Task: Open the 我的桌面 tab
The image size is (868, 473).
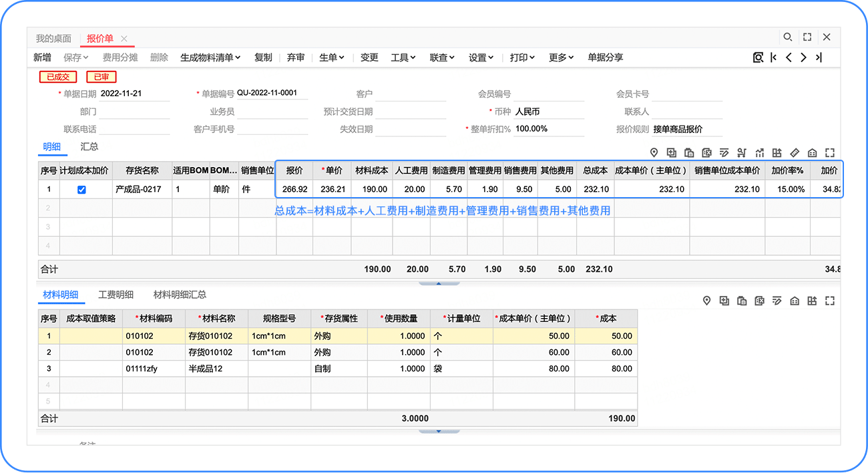Action: point(53,38)
